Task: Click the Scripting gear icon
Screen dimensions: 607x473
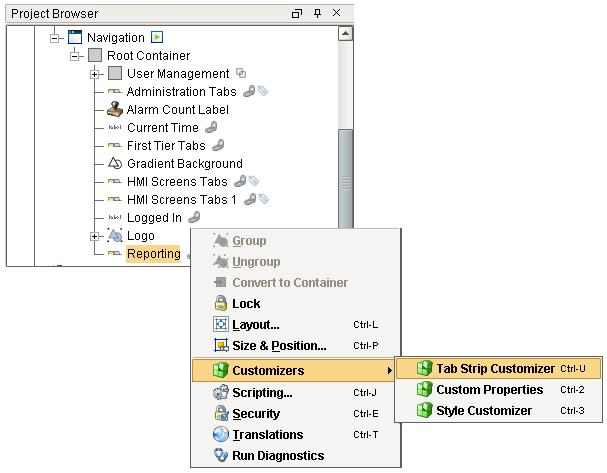Action: tap(221, 392)
